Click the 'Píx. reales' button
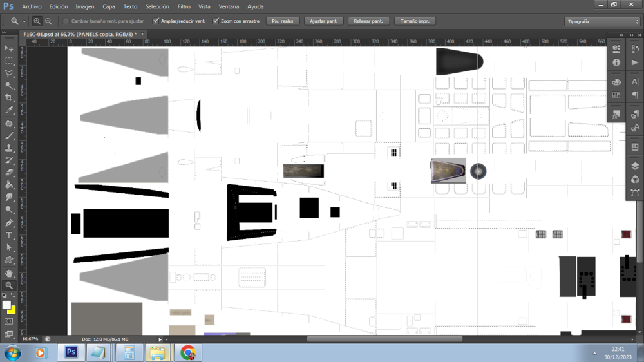644x362 pixels. (x=283, y=21)
